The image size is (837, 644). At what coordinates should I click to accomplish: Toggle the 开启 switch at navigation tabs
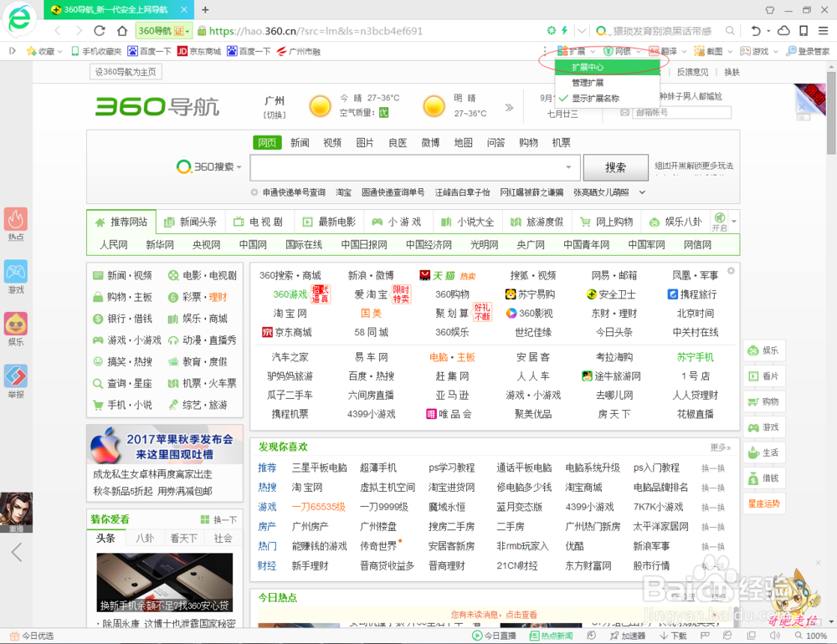(720, 222)
